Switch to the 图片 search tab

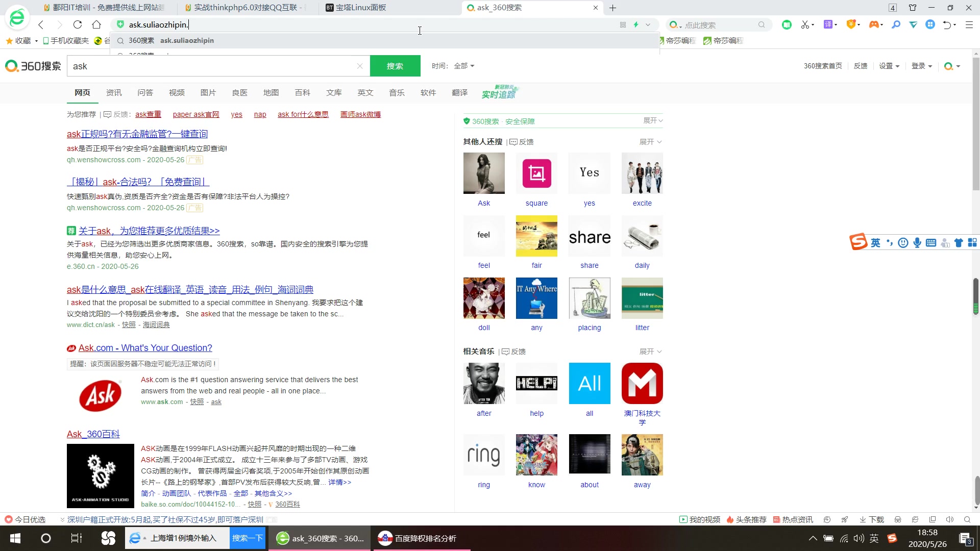[x=208, y=92]
